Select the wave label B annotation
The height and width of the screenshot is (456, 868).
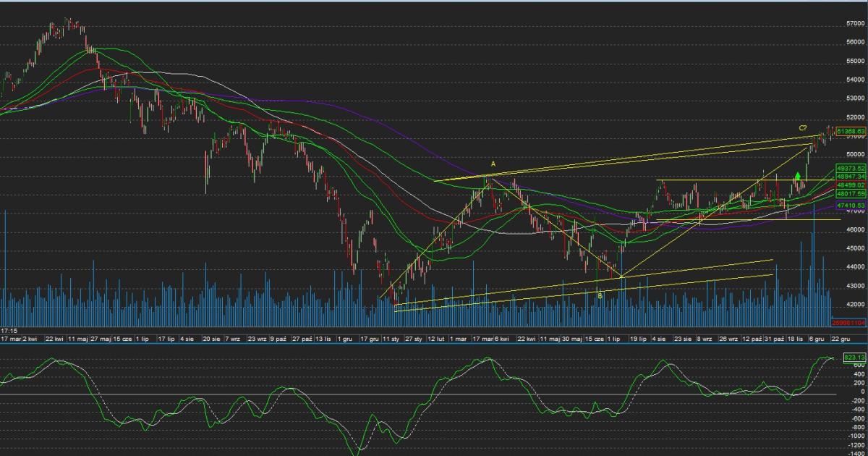[599, 295]
